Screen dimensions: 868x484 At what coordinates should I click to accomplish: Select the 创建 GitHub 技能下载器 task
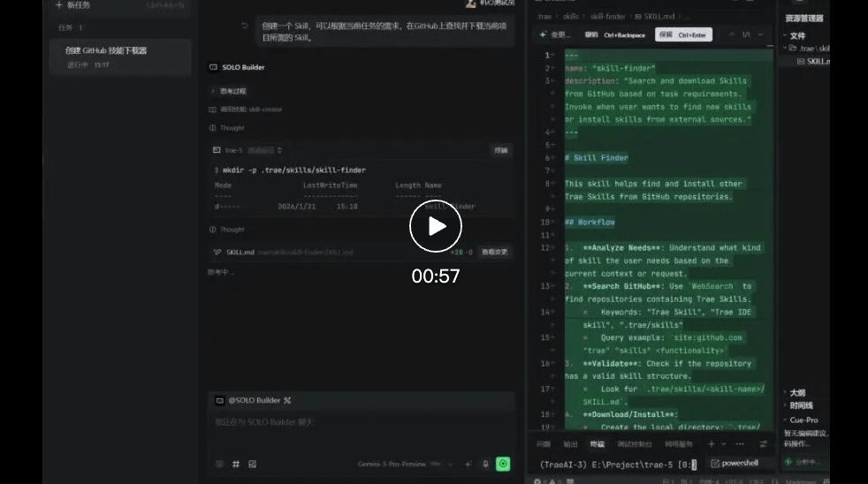pos(120,57)
